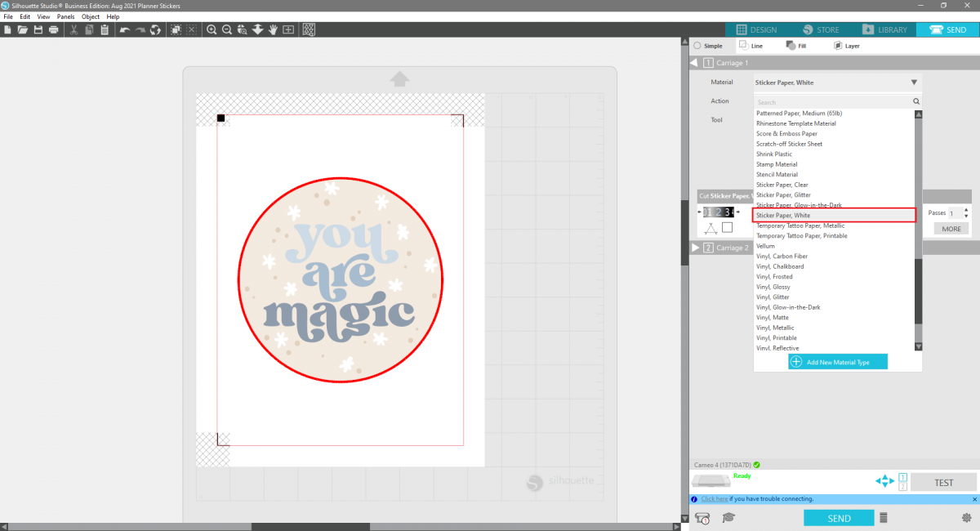Click the circular-arrows sync icon in toolbar
The height and width of the screenshot is (531, 980).
[x=155, y=30]
